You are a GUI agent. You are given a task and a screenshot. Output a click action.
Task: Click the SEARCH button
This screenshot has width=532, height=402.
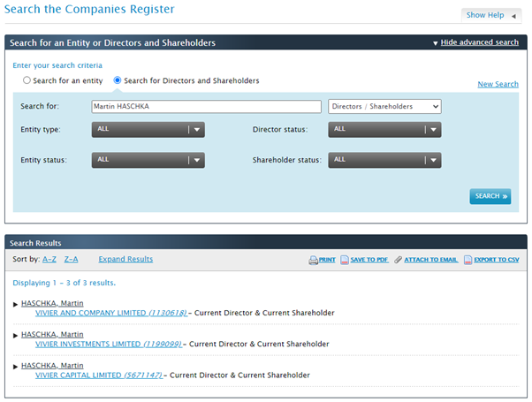tap(490, 196)
